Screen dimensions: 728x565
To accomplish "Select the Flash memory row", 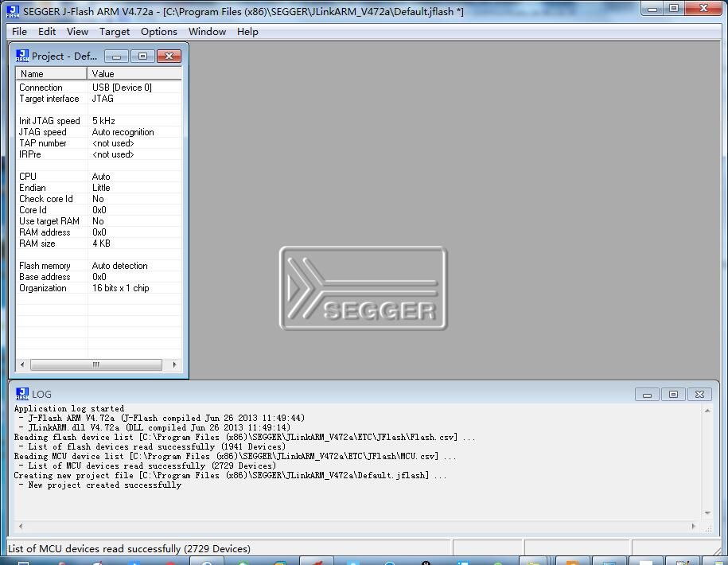I will click(99, 266).
